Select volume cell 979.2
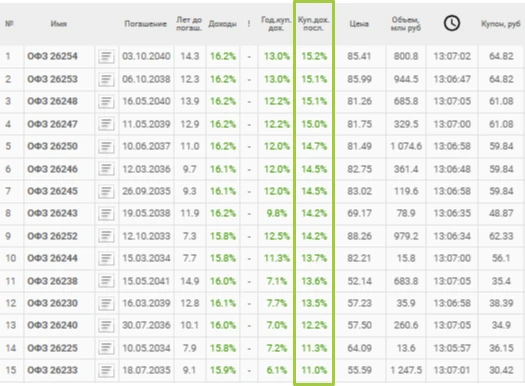Screen dimensions: 525x386 tap(406, 236)
